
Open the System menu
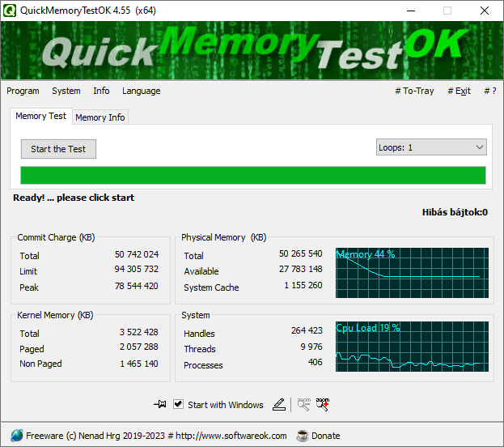66,91
